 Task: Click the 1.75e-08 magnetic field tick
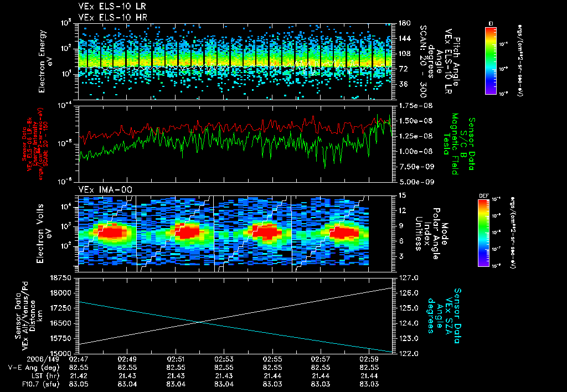[416, 106]
